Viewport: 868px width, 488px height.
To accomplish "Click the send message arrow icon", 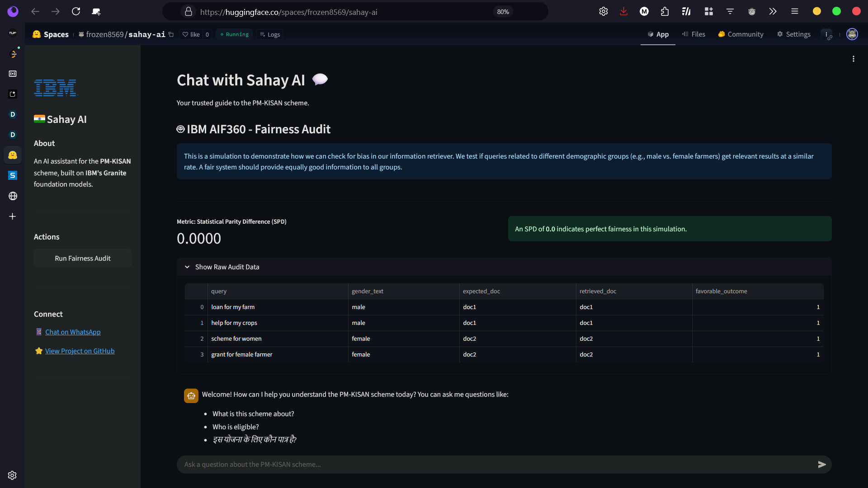I will [x=821, y=465].
